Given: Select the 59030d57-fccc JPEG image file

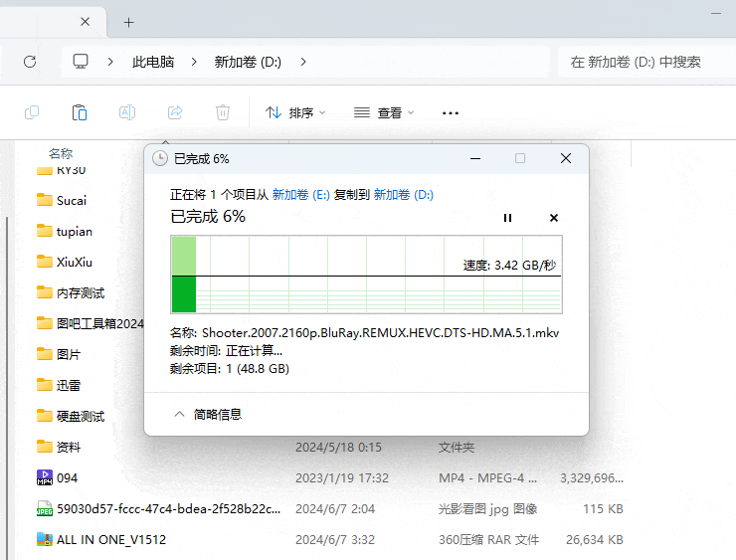Looking at the screenshot, I should tap(159, 509).
